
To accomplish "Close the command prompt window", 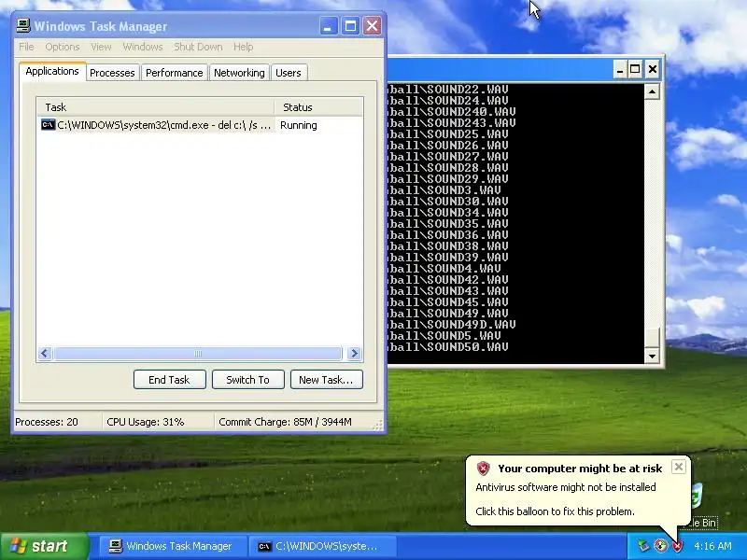I will [x=652, y=69].
